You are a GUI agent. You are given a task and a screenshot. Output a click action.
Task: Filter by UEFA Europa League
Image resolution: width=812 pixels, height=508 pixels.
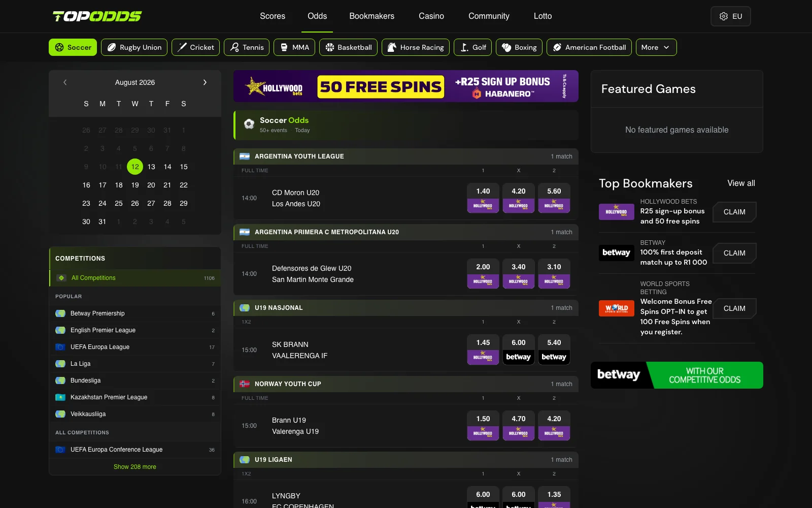tap(135, 347)
